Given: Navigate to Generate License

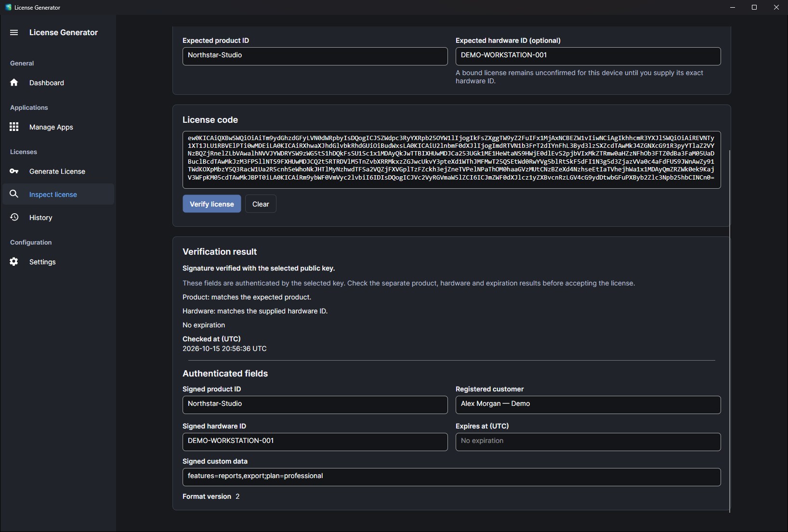Looking at the screenshot, I should [x=58, y=171].
